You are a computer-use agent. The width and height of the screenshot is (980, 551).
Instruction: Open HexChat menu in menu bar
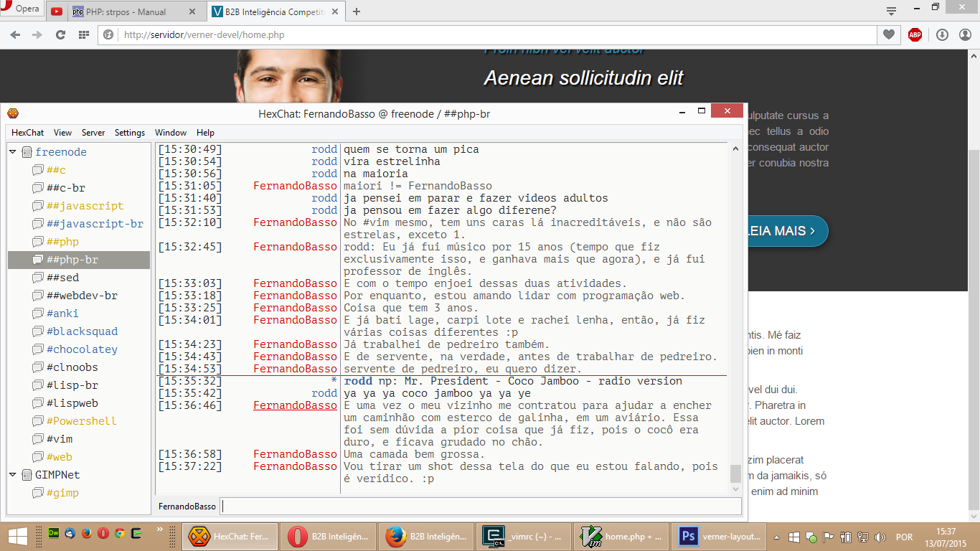27,133
